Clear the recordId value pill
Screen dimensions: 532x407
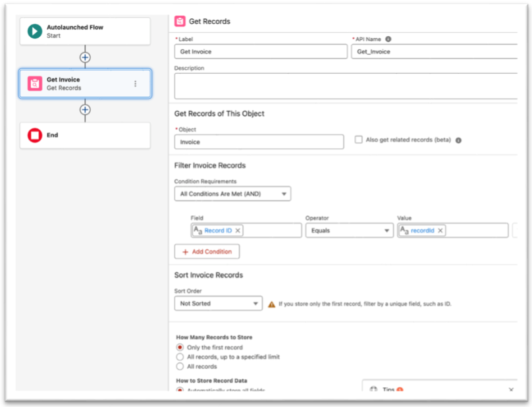(x=440, y=231)
